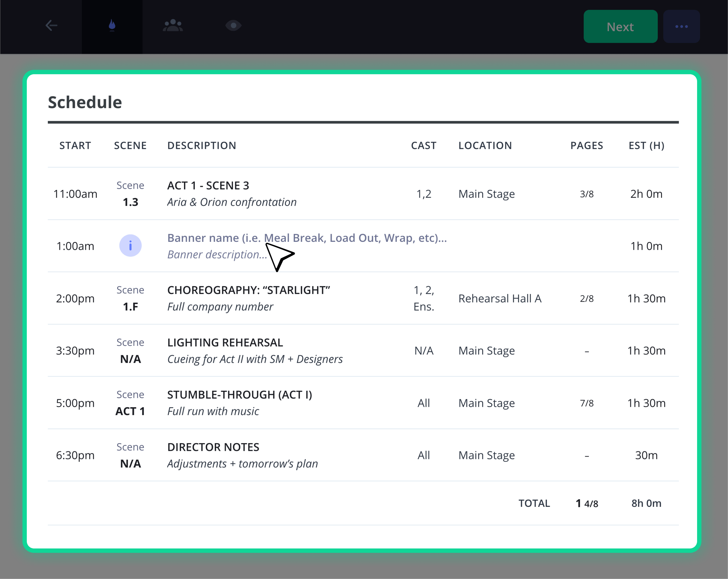
Task: Click Full run with music description
Action: pyautogui.click(x=213, y=411)
